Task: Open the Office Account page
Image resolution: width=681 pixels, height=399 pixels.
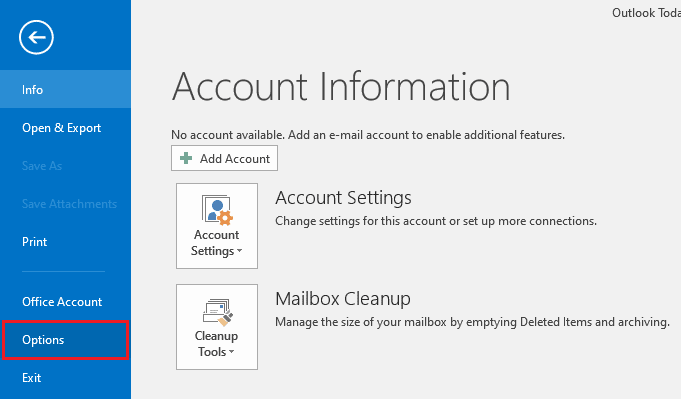Action: pos(65,302)
